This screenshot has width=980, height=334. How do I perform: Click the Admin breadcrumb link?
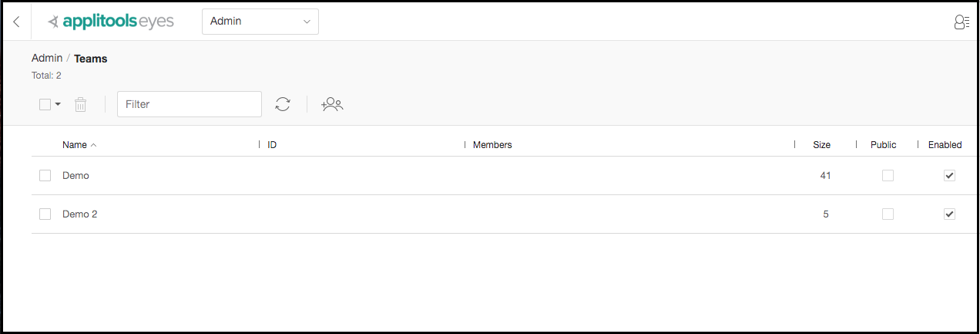[47, 59]
